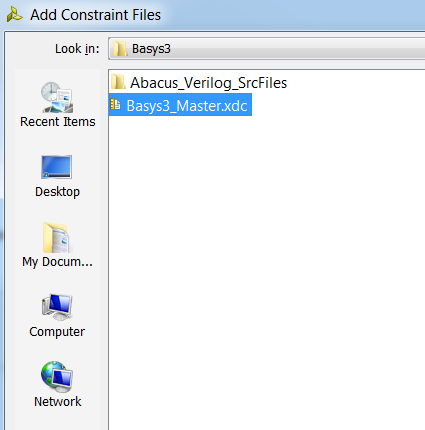Image resolution: width=425 pixels, height=430 pixels.
Task: Open the Network location
Action: click(57, 385)
